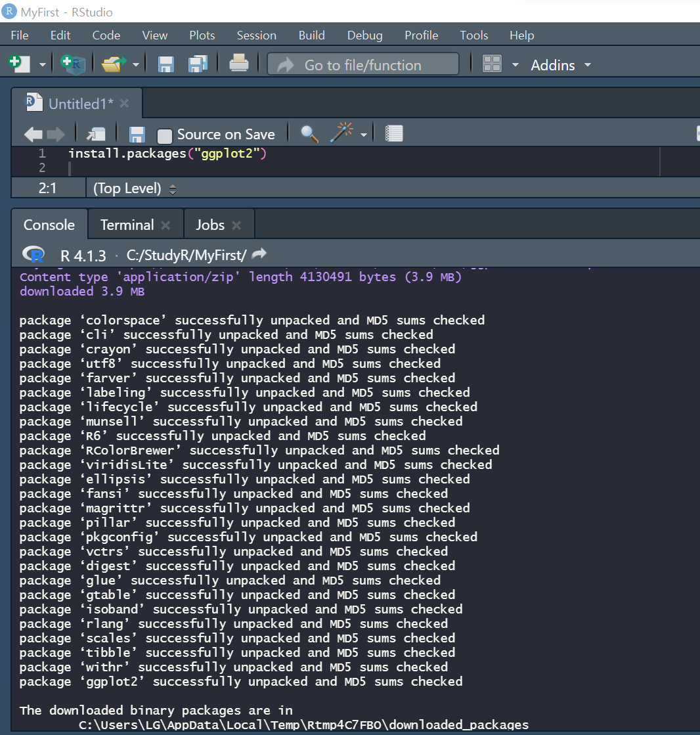The height and width of the screenshot is (735, 700).
Task: Go forward to next source location
Action: coord(56,135)
